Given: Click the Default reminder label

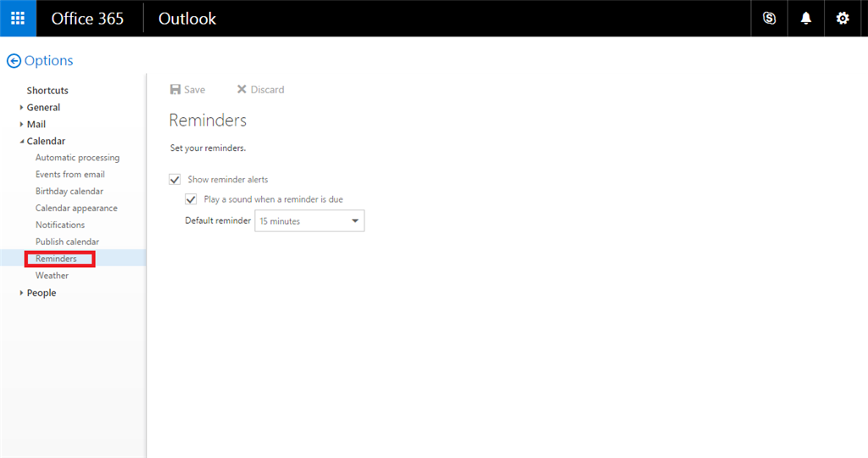Looking at the screenshot, I should [x=218, y=221].
